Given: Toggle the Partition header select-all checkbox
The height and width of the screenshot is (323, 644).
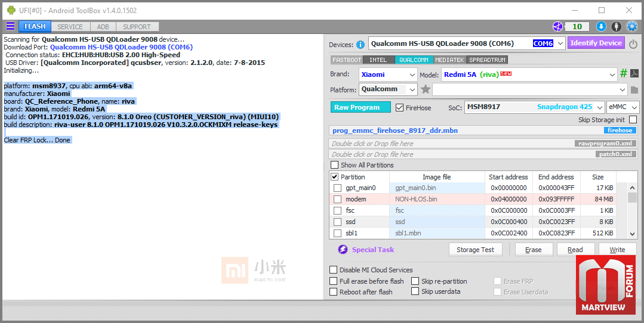Looking at the screenshot, I should (335, 176).
